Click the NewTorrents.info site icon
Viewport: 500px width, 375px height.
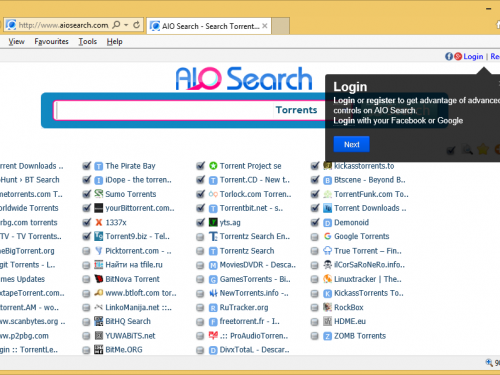pyautogui.click(x=213, y=293)
